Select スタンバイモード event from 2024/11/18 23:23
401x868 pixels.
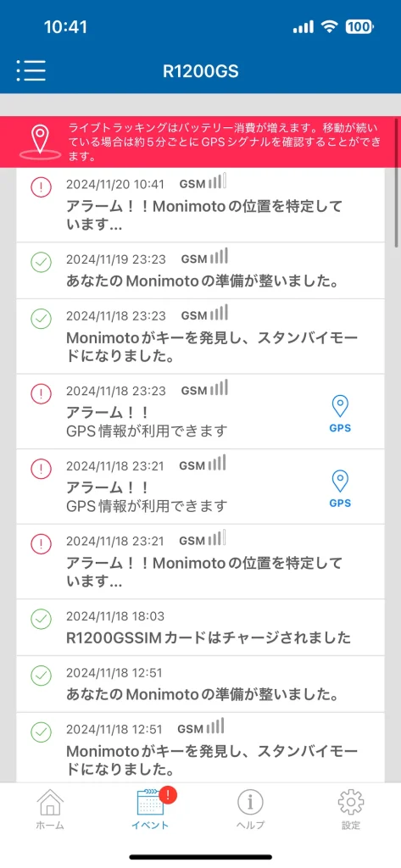[200, 336]
